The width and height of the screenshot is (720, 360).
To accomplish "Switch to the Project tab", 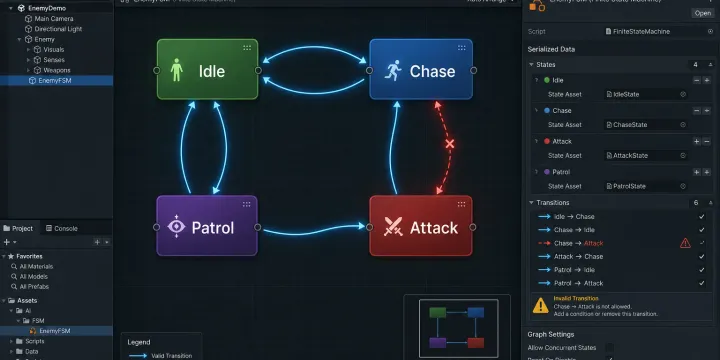I will click(x=18, y=228).
